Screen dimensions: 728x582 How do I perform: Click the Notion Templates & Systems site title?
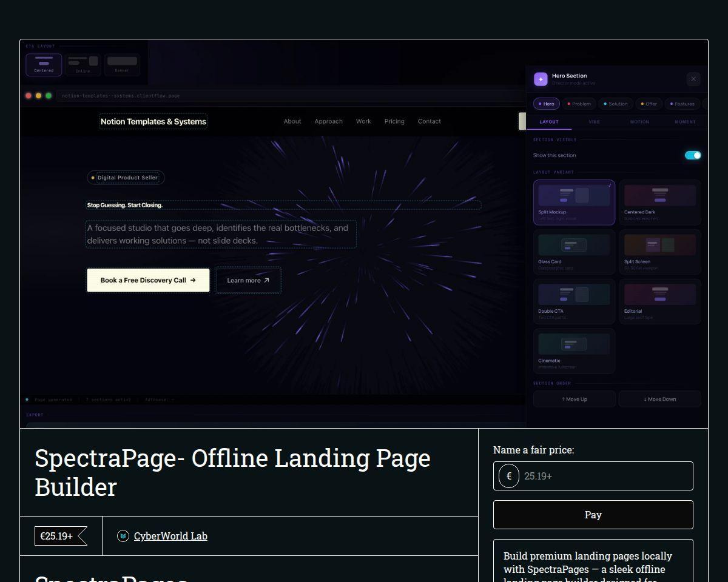click(153, 121)
